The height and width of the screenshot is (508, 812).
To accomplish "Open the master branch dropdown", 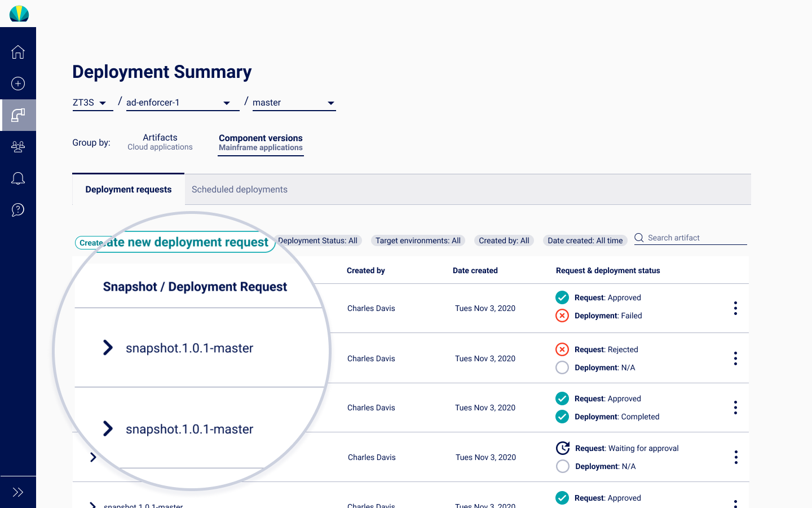I will click(294, 103).
